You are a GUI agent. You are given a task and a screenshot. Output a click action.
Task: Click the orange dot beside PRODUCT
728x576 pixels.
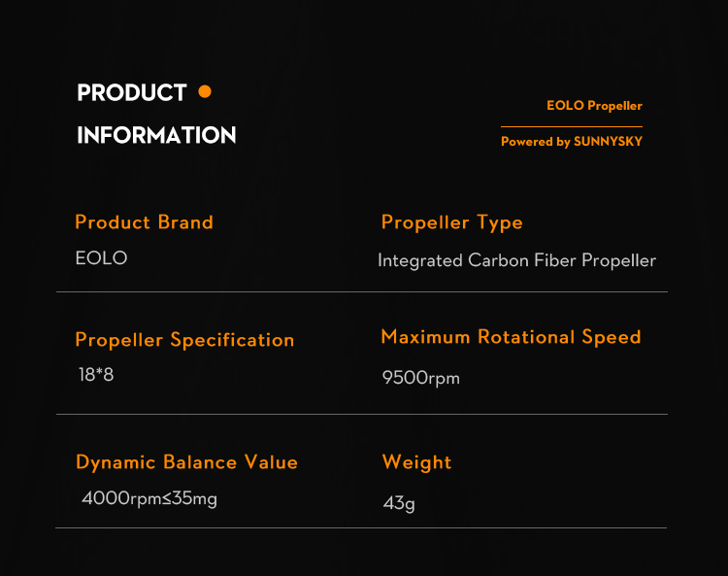click(x=205, y=92)
